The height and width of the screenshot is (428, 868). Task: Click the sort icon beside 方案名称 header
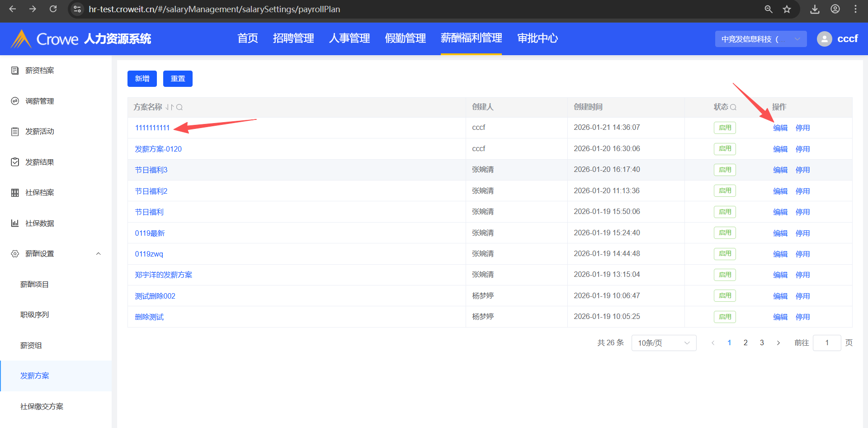[x=170, y=107]
